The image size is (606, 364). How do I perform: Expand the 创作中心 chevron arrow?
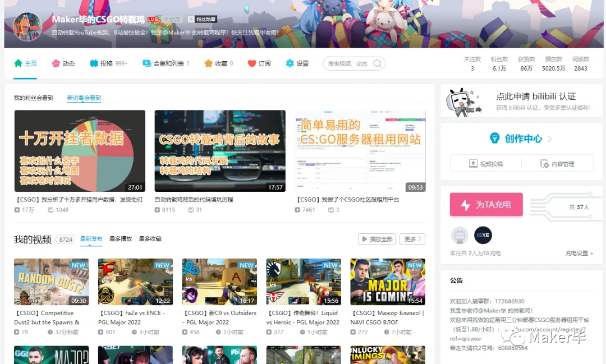click(549, 139)
